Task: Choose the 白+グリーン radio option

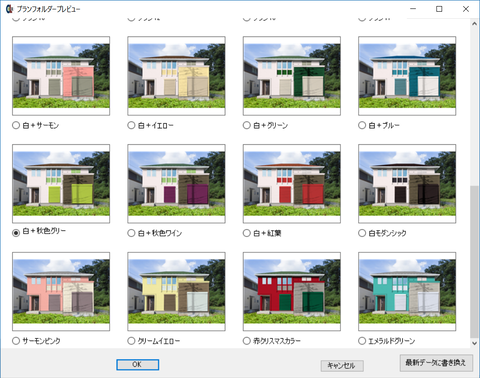Action: [246, 125]
